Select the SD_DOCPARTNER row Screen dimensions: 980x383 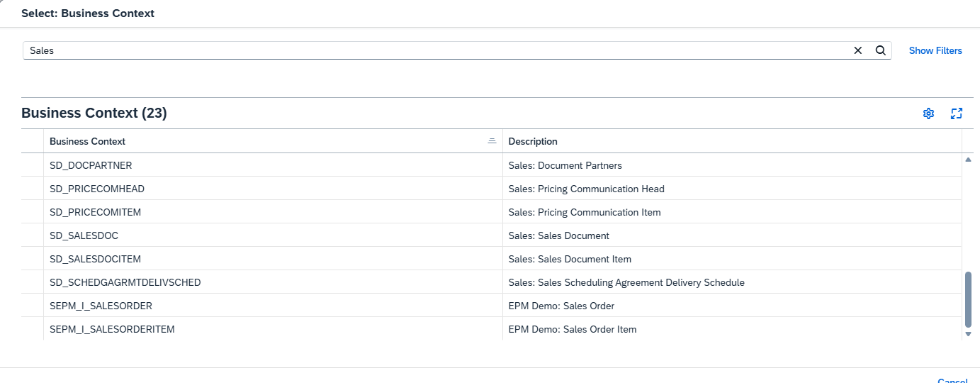(x=91, y=165)
